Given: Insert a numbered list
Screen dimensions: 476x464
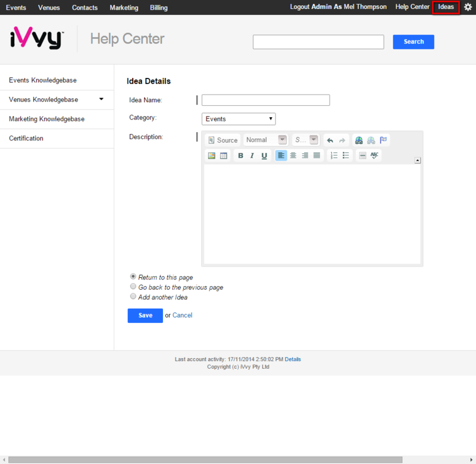Looking at the screenshot, I should [334, 156].
